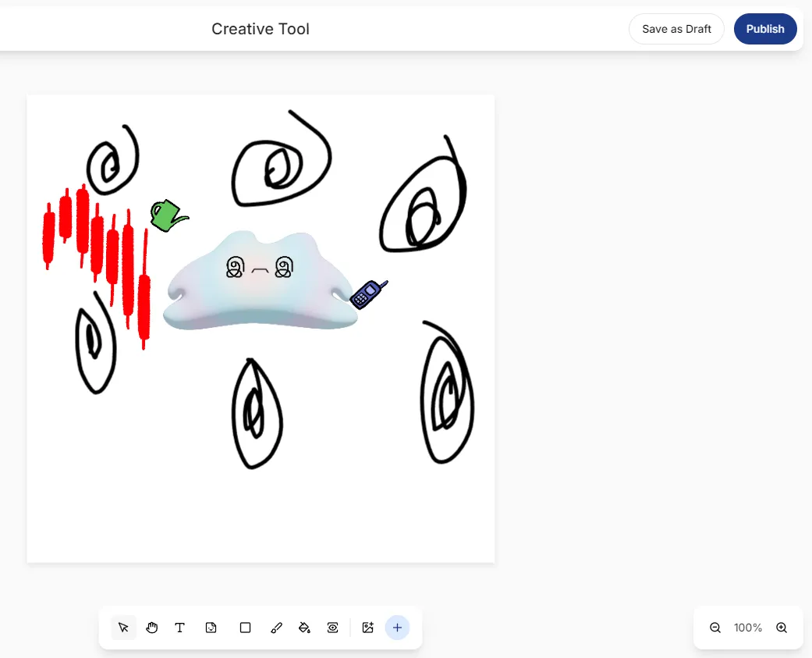Zoom out using the minus magnifier

[714, 628]
